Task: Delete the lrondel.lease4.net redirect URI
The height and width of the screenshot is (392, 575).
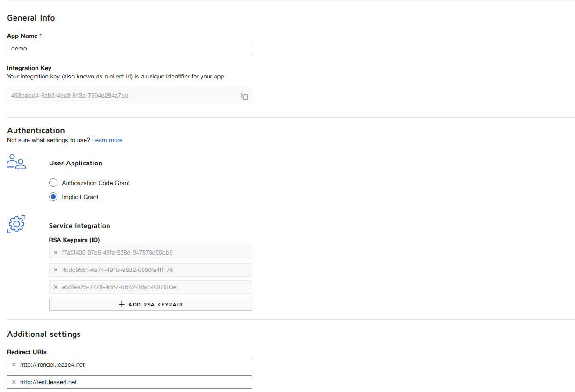Action: (14, 365)
